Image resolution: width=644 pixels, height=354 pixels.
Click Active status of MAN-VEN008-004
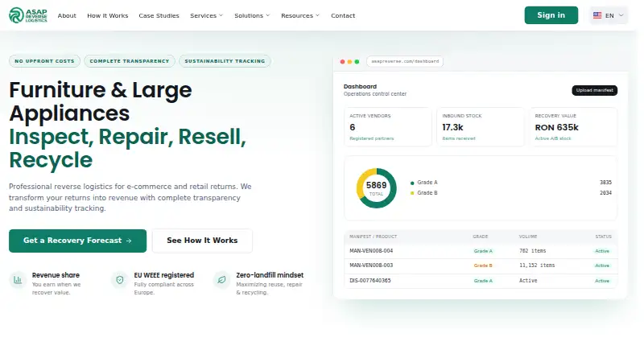click(602, 251)
